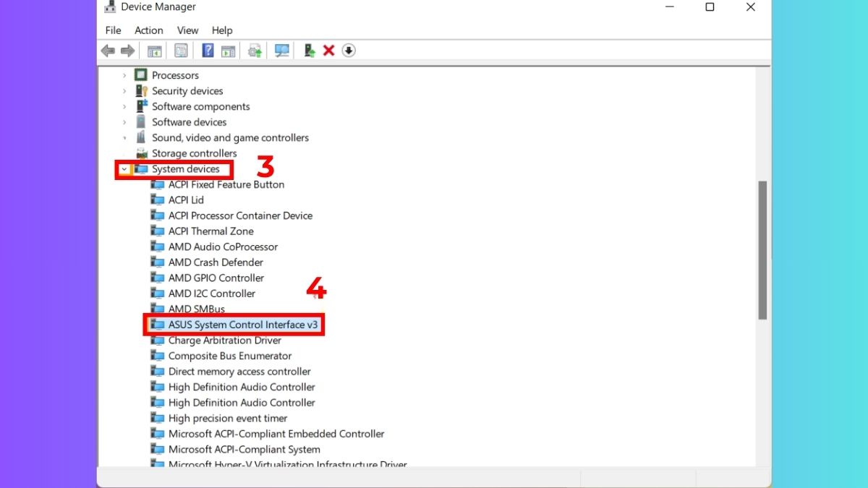Image resolution: width=868 pixels, height=488 pixels.
Task: Click the Back navigation arrow
Action: click(x=108, y=50)
